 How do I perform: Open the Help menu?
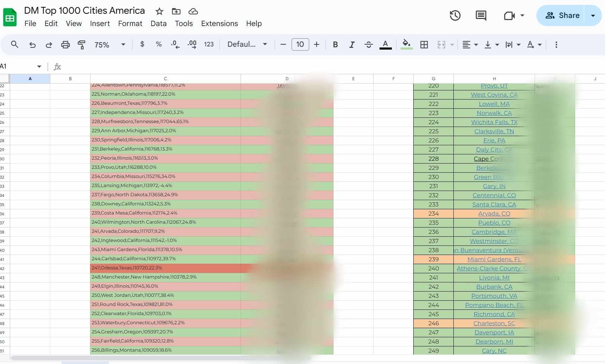click(254, 24)
